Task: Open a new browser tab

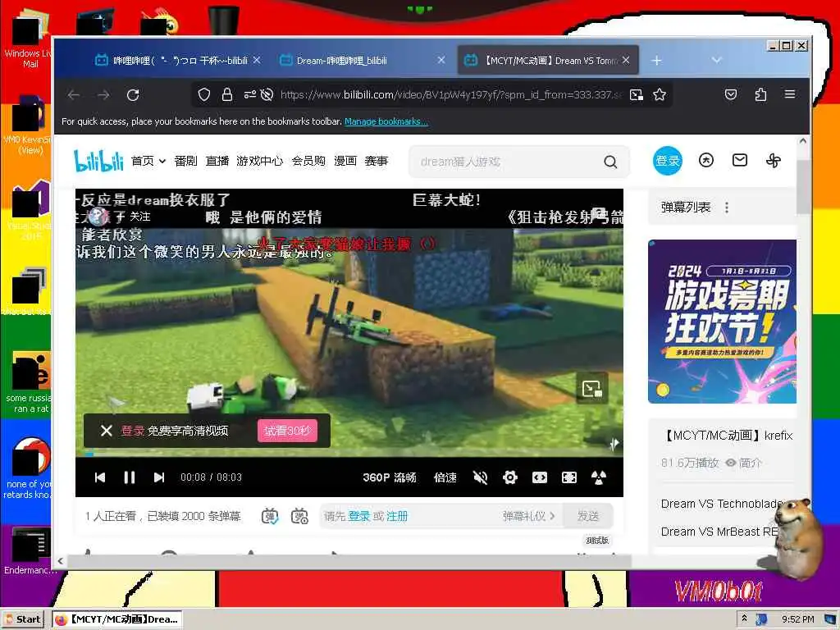Action: click(657, 61)
